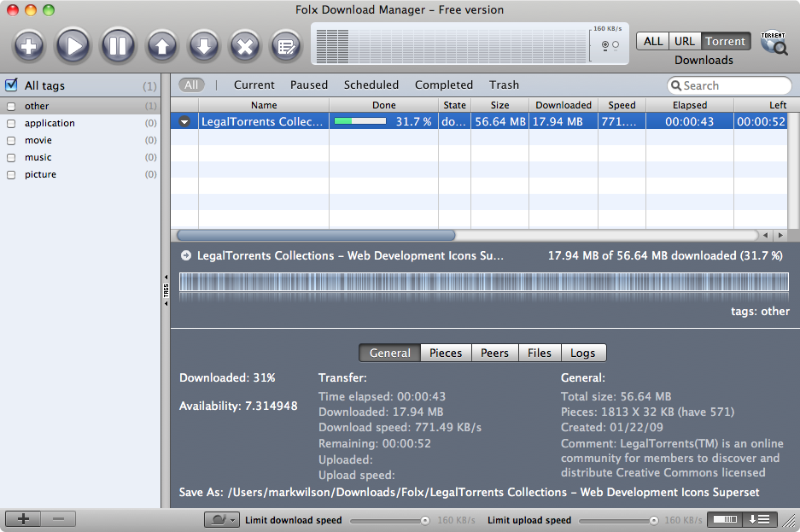Switch to the Peers tab
This screenshot has height=532, width=800.
pos(494,353)
